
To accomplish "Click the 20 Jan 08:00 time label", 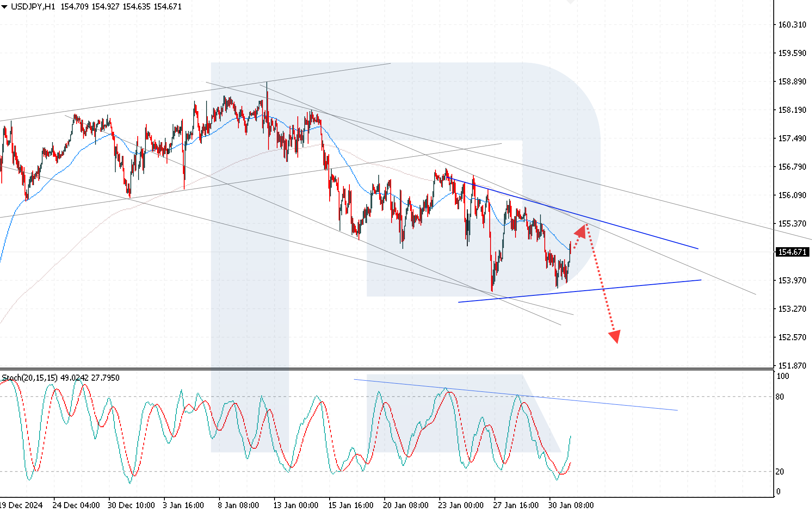I will pyautogui.click(x=406, y=505).
